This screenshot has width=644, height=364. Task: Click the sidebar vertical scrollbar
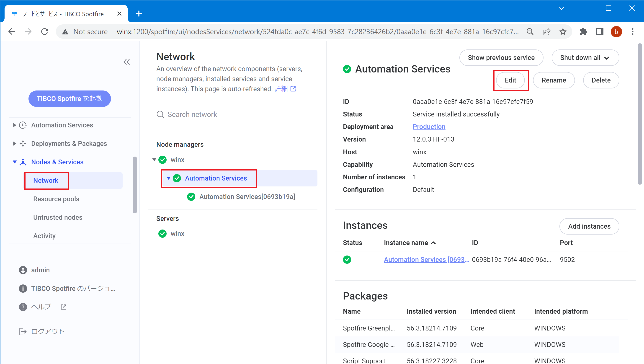pyautogui.click(x=135, y=185)
